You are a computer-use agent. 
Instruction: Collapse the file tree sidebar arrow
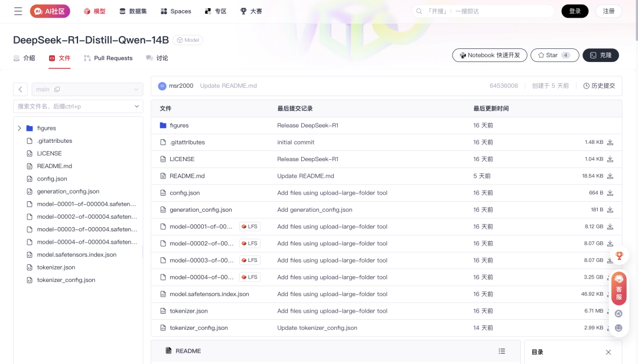click(x=20, y=89)
